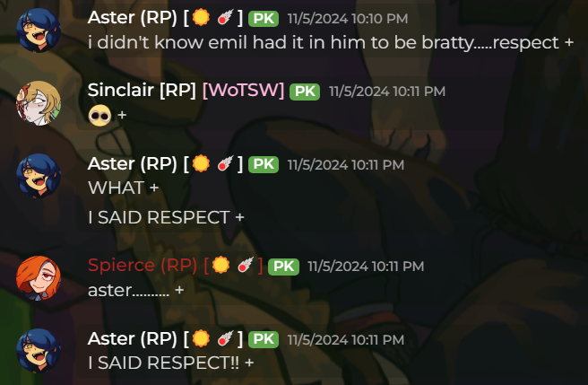
Task: Click the pink [WoTSW] server tag
Action: pyautogui.click(x=243, y=90)
